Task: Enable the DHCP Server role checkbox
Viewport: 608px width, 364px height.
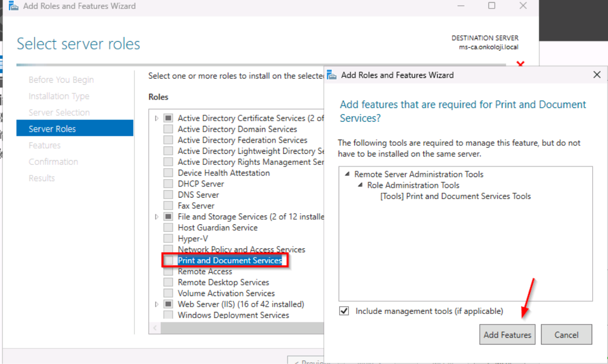Action: [168, 183]
